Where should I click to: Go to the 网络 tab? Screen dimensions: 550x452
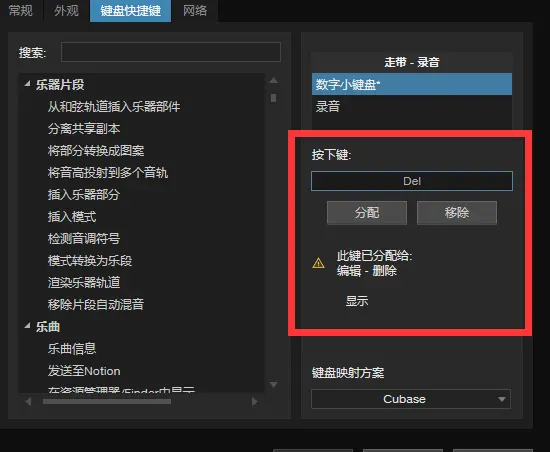pyautogui.click(x=195, y=11)
